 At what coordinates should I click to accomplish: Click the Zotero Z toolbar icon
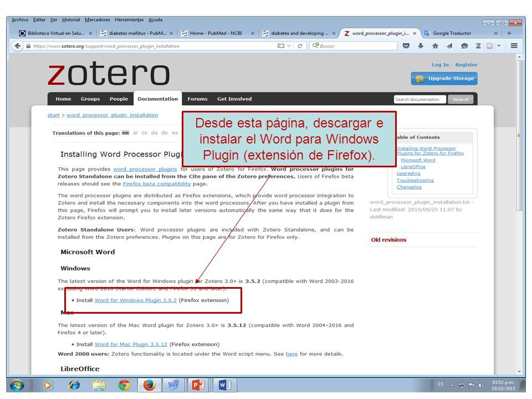pos(478,45)
